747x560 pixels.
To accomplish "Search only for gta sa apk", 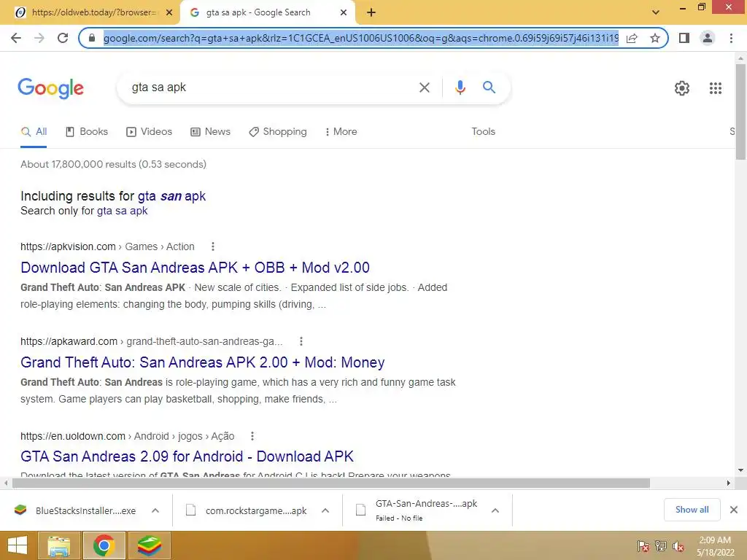I will pos(122,211).
